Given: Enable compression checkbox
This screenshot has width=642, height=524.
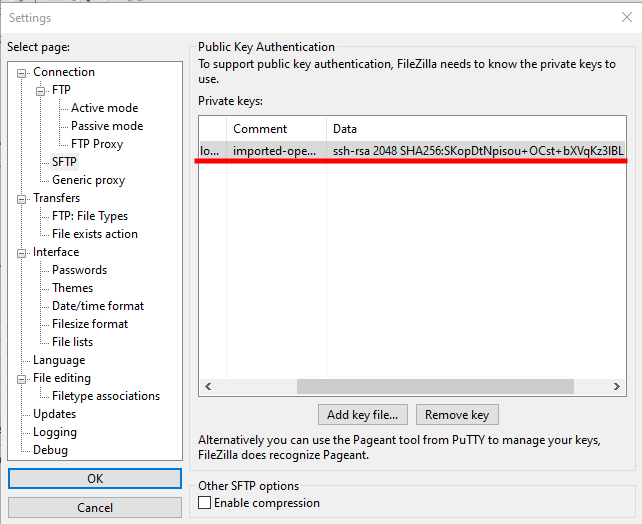Looking at the screenshot, I should click(x=205, y=503).
